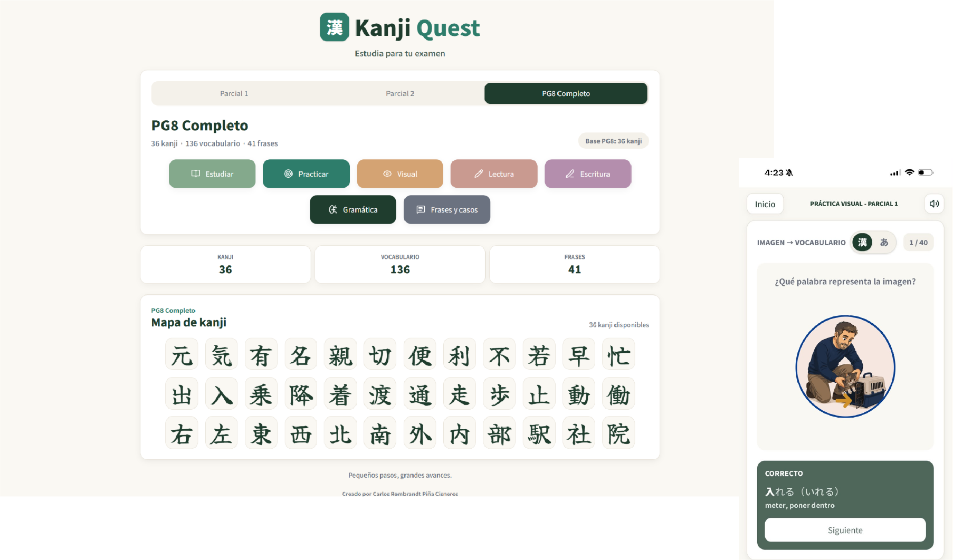Open the Visual practice mode
This screenshot has height=560, width=953.
[x=400, y=173]
